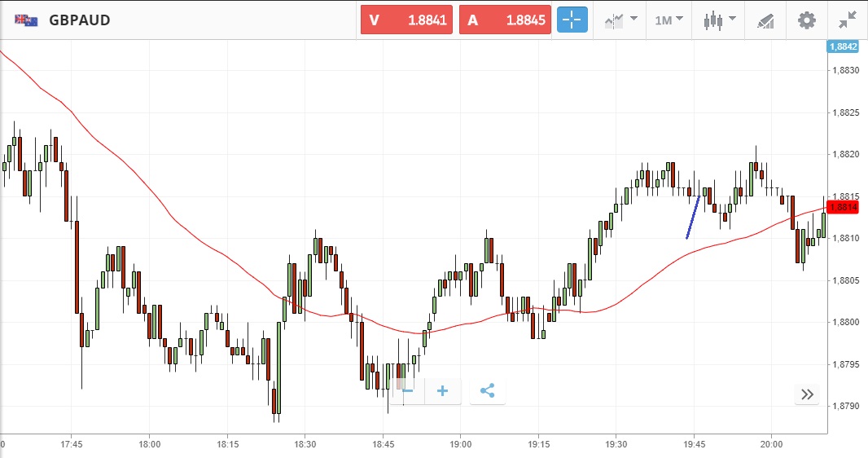Toggle the crosshair cursor button
868x458 pixels.
point(572,20)
